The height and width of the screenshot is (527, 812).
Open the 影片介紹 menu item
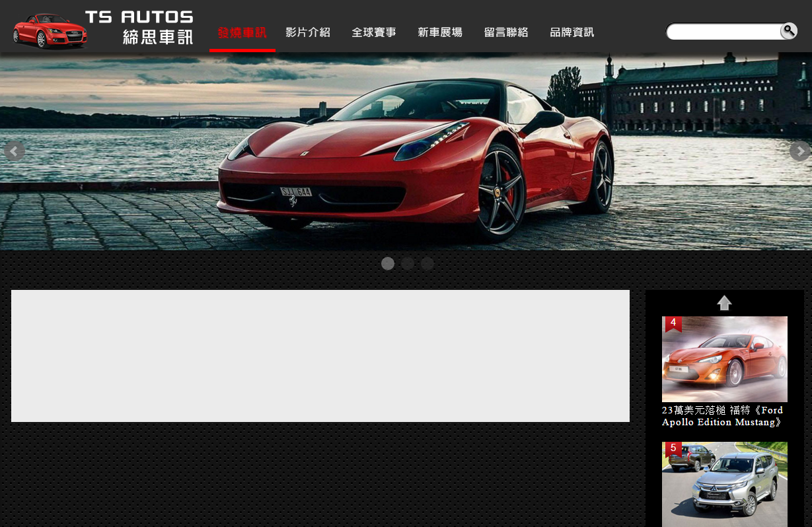coord(308,32)
